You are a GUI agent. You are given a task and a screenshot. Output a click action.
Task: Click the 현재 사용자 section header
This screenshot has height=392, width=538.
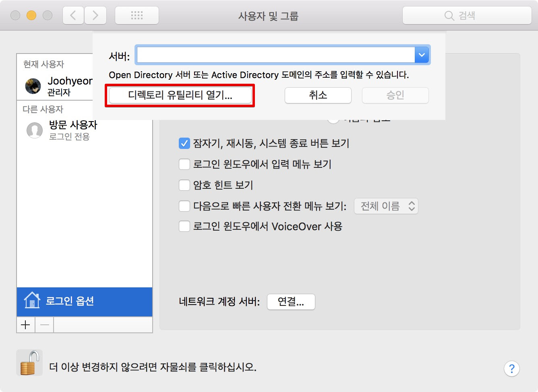point(43,64)
